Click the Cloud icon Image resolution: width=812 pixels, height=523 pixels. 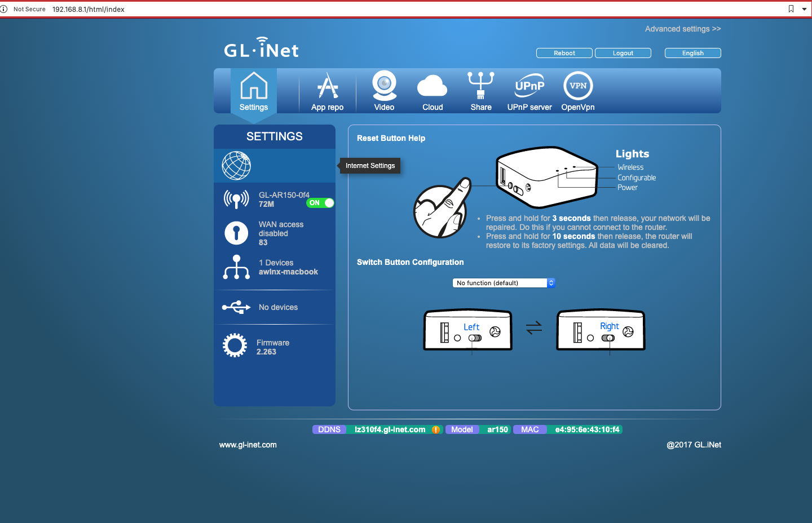(433, 87)
